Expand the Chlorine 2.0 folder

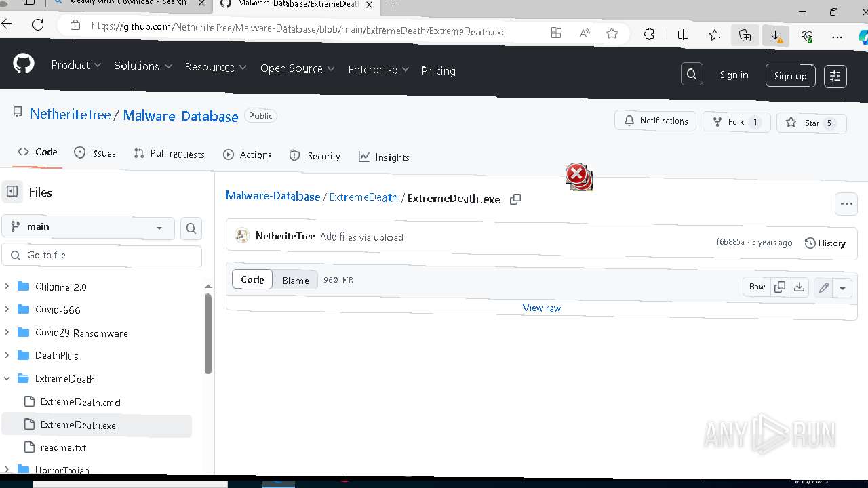pyautogui.click(x=7, y=286)
